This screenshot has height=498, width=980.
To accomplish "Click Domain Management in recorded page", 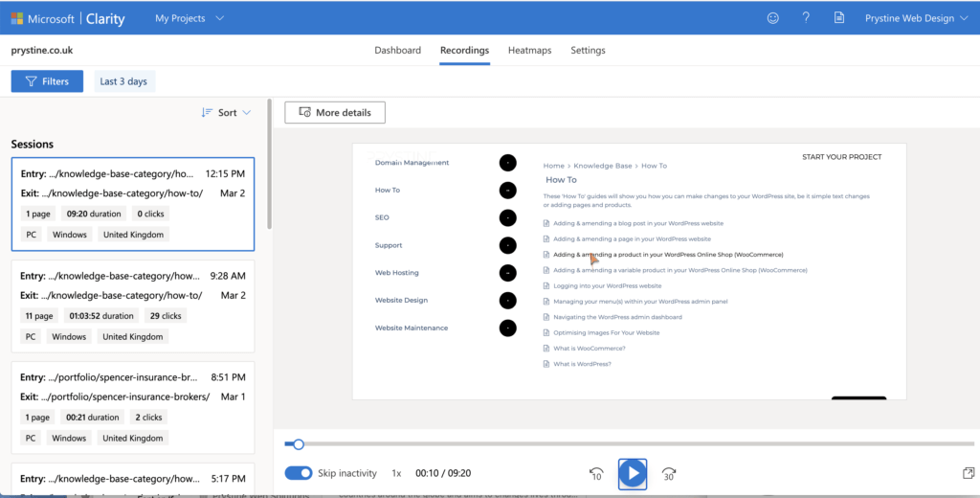I will point(412,163).
